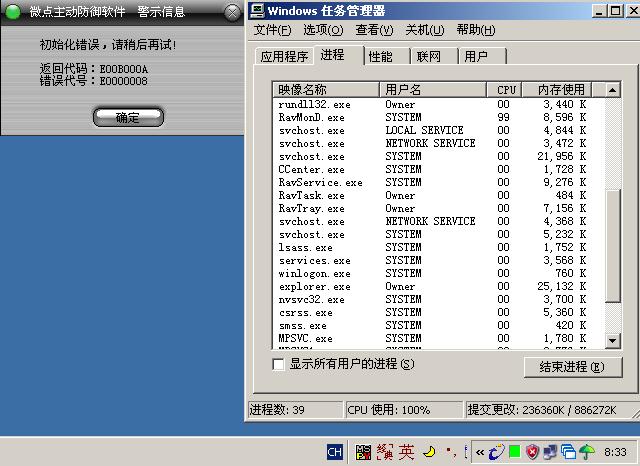
Task: Toggle the 英 English input mode icon
Action: [x=407, y=452]
